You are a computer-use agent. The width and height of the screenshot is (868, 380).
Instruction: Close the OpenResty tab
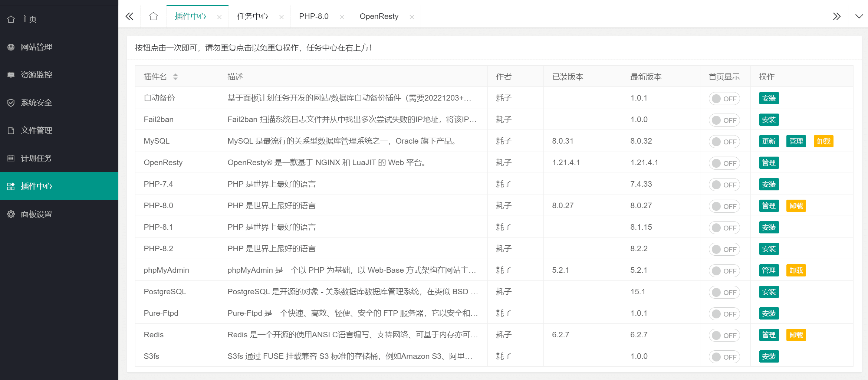(x=412, y=17)
